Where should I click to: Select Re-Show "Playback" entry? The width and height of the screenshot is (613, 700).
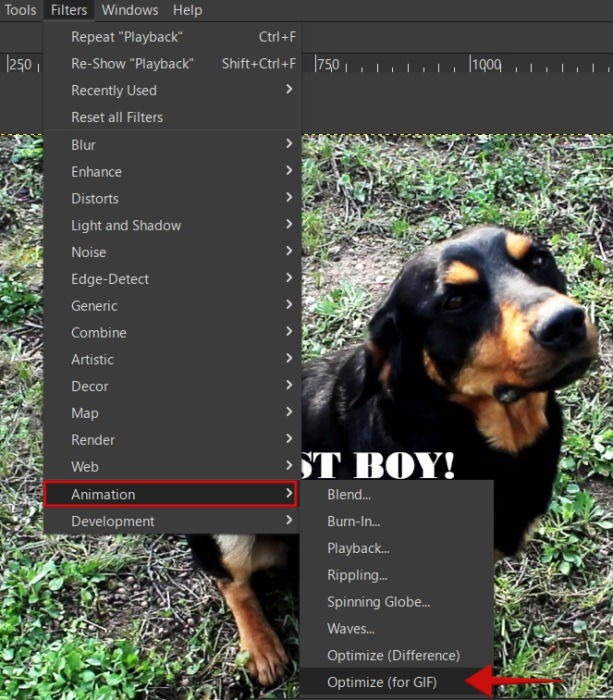pyautogui.click(x=132, y=64)
